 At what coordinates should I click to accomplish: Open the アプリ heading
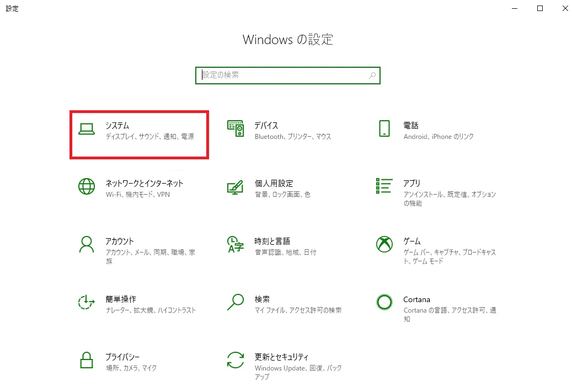[412, 183]
